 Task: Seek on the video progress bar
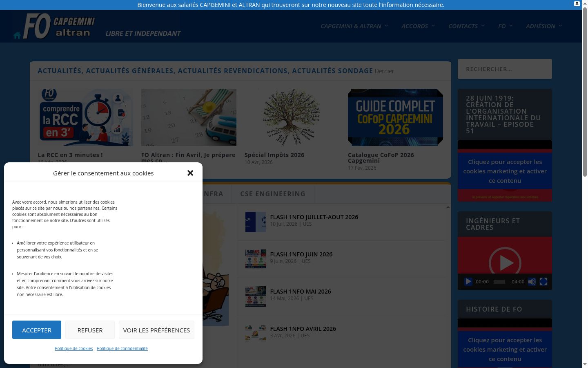point(499,282)
